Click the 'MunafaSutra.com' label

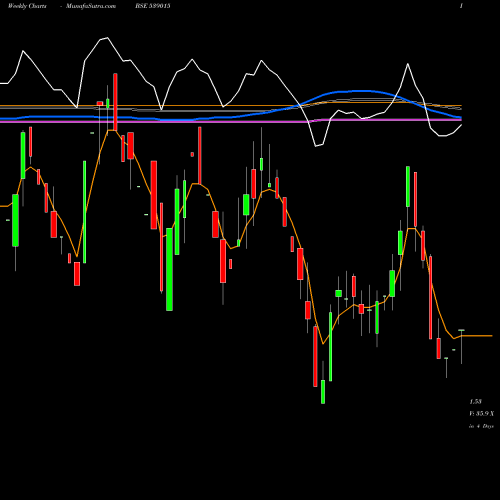91,6
